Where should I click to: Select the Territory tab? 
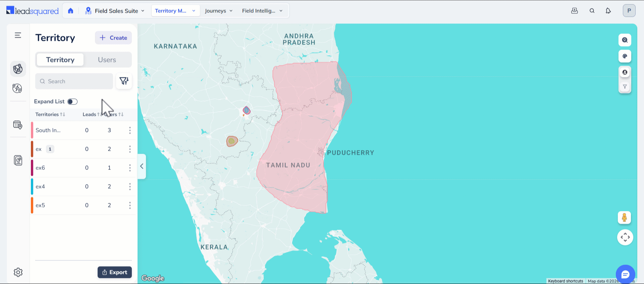[x=60, y=60]
